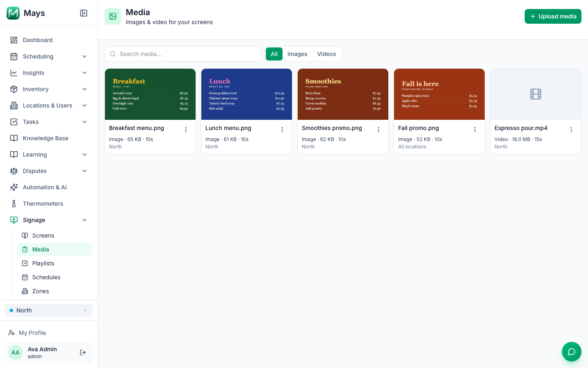Screen dimensions: 588x368
Task: Click the logout icon beside Ava Admin
Action: click(x=83, y=352)
